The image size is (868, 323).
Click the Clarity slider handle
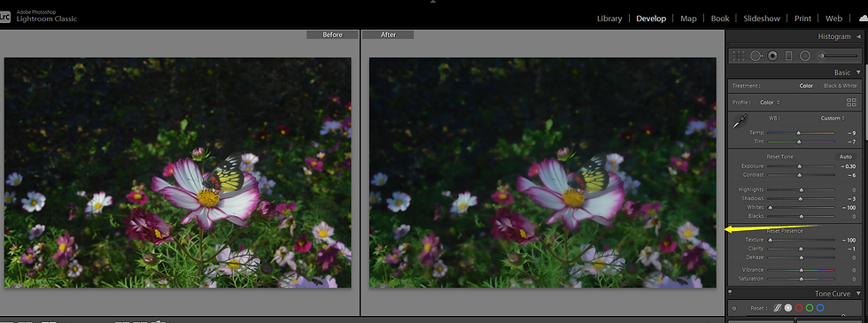pyautogui.click(x=801, y=249)
